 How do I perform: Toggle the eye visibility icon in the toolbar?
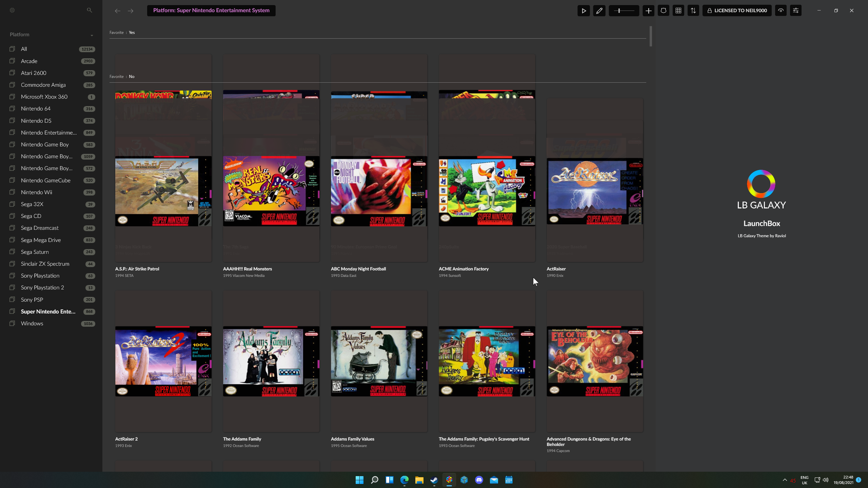point(781,11)
